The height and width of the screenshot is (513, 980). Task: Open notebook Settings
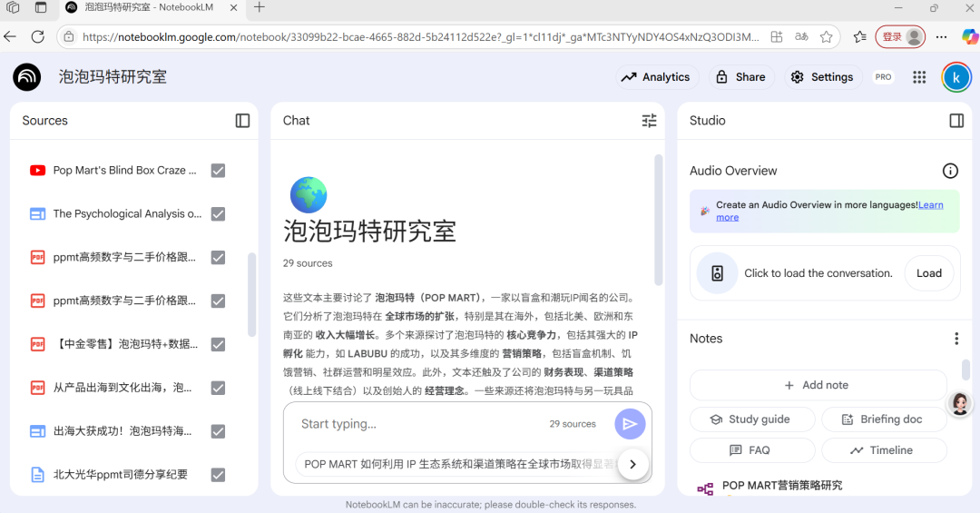(822, 77)
